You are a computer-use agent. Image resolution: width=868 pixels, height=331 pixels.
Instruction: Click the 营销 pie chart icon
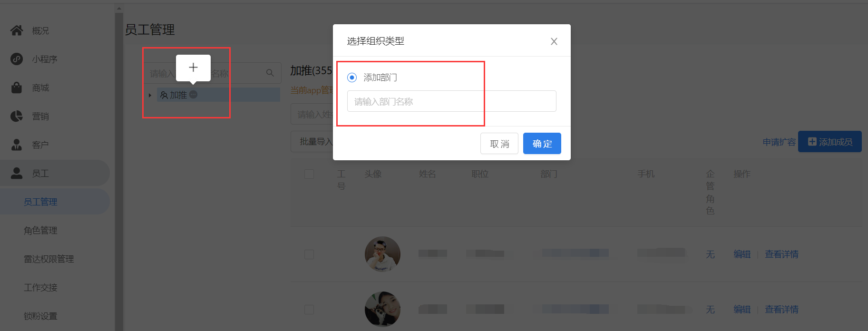click(17, 116)
